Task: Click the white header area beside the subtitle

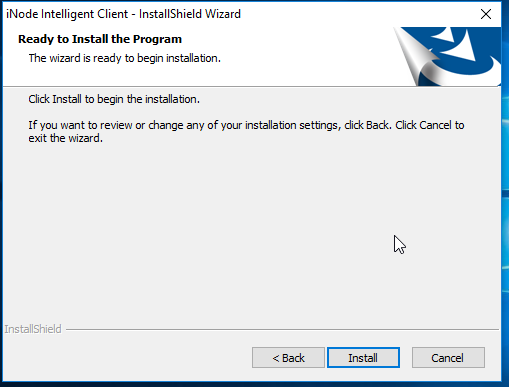Action: [300, 58]
